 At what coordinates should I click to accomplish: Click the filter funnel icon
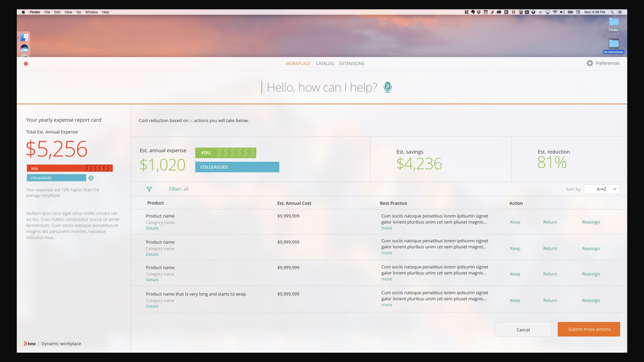(x=149, y=189)
